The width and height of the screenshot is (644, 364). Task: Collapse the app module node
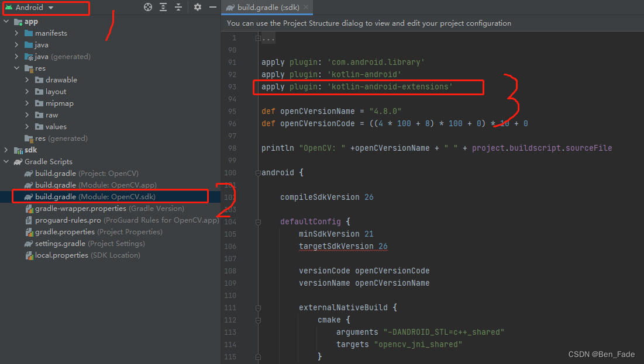coord(6,22)
